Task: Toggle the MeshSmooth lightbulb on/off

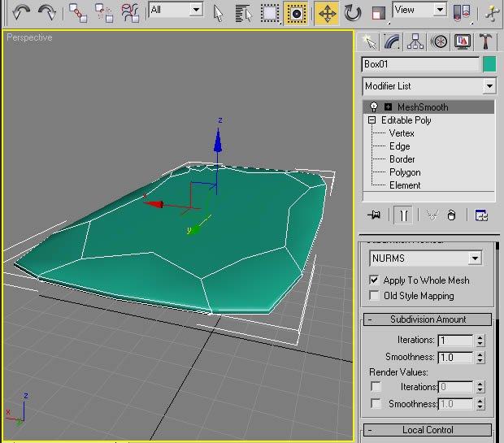Action: point(373,106)
